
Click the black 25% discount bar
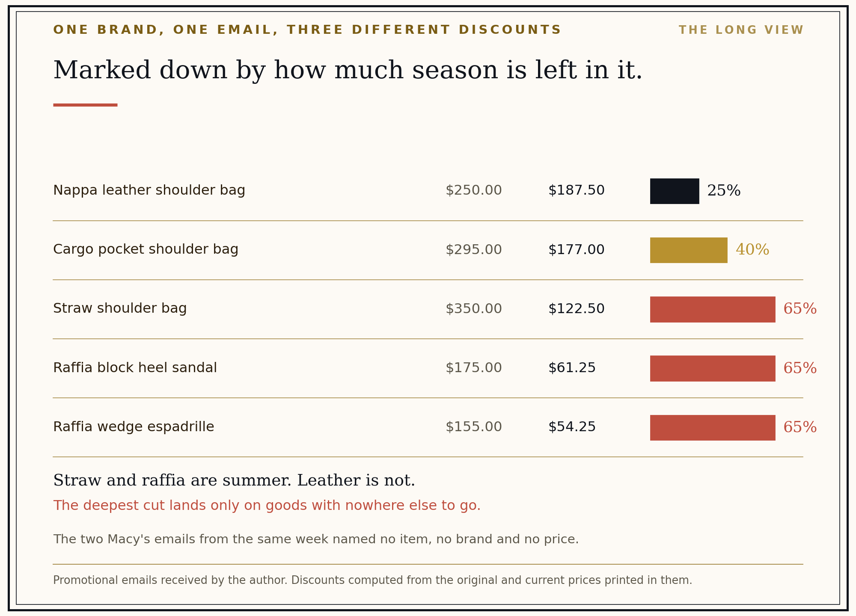tap(675, 191)
